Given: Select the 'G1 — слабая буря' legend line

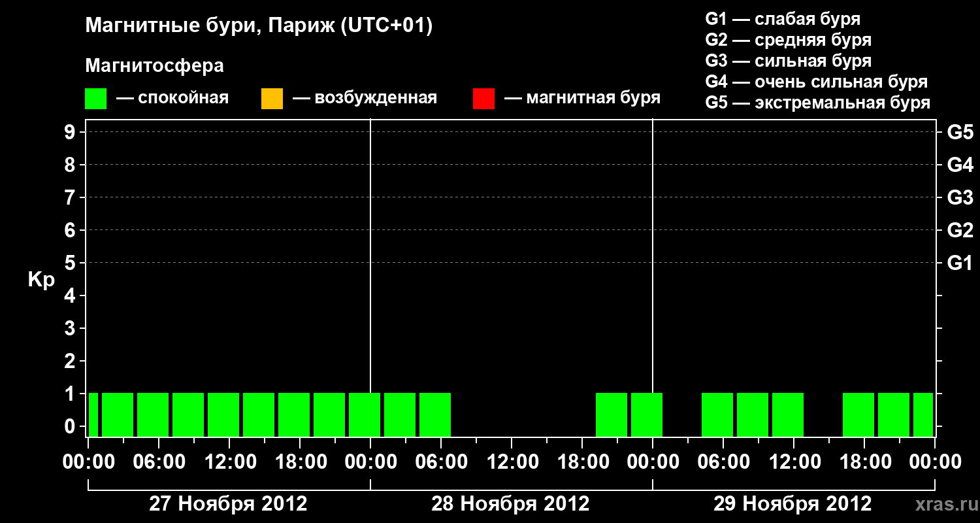Looking at the screenshot, I should 783,19.
